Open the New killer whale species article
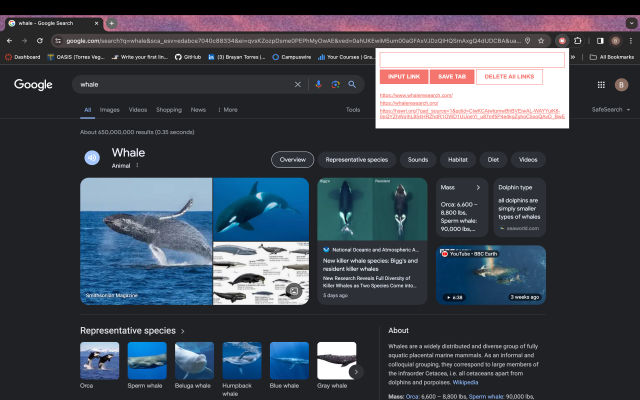 tap(372, 241)
